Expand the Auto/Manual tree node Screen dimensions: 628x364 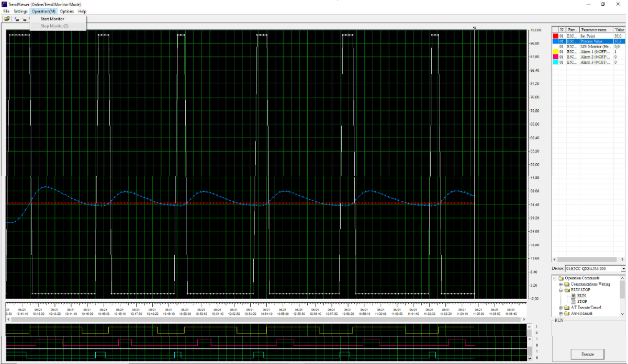(560, 313)
